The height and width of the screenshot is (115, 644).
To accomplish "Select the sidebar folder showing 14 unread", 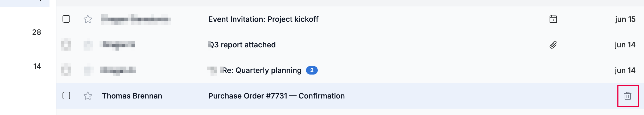I will tap(37, 66).
